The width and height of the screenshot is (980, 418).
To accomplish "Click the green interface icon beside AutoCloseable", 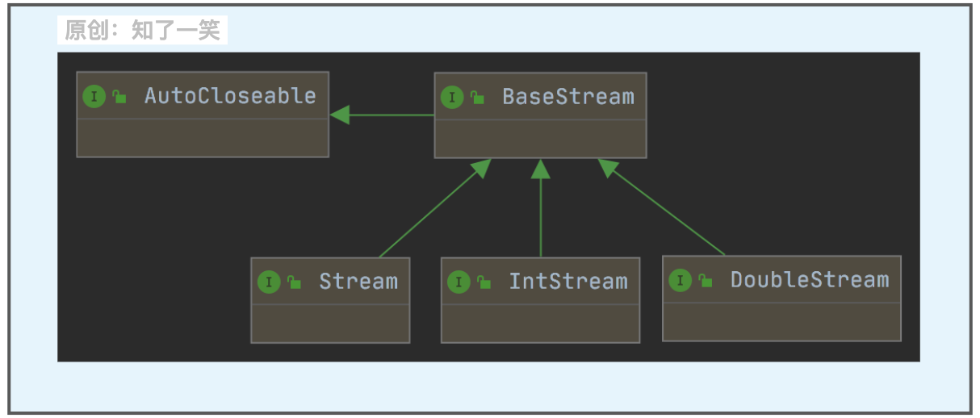I will click(94, 97).
